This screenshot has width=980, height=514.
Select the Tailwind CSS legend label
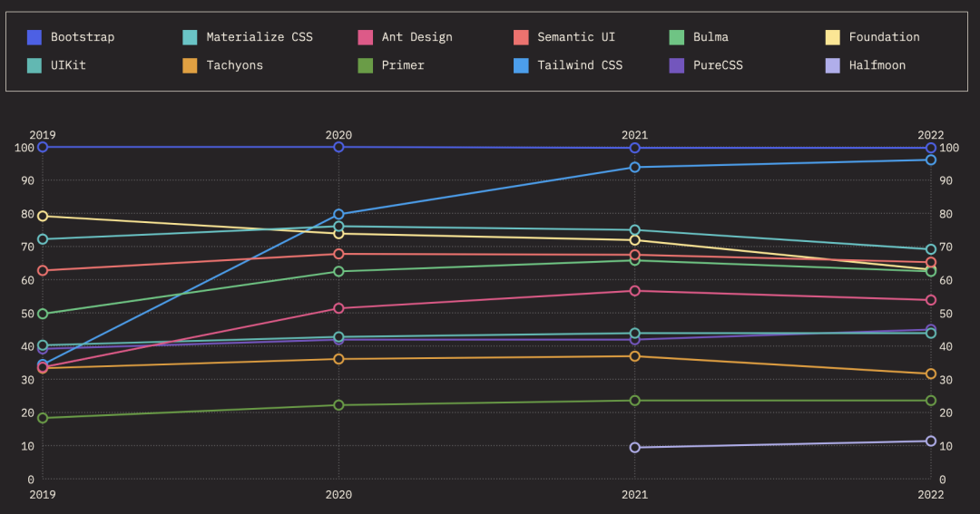tap(580, 65)
